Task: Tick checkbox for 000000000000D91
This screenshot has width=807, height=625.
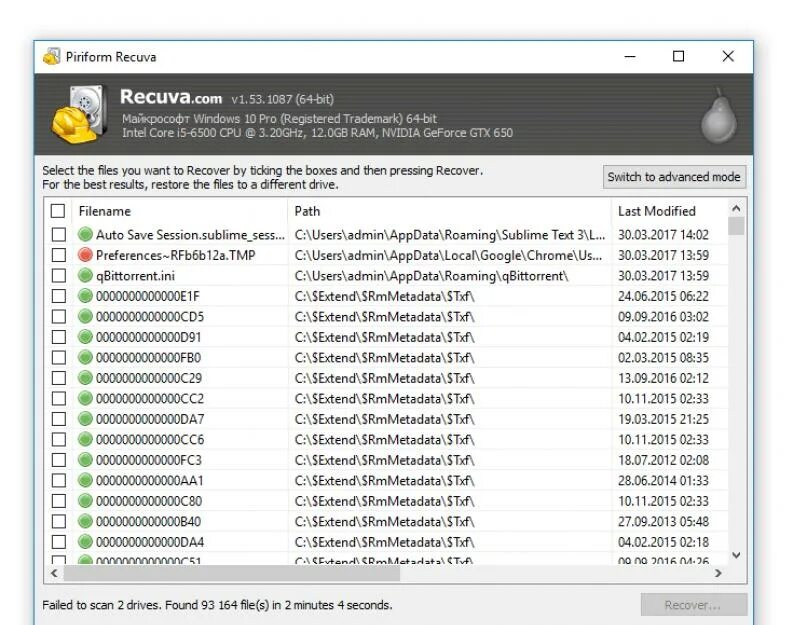Action: [x=59, y=337]
